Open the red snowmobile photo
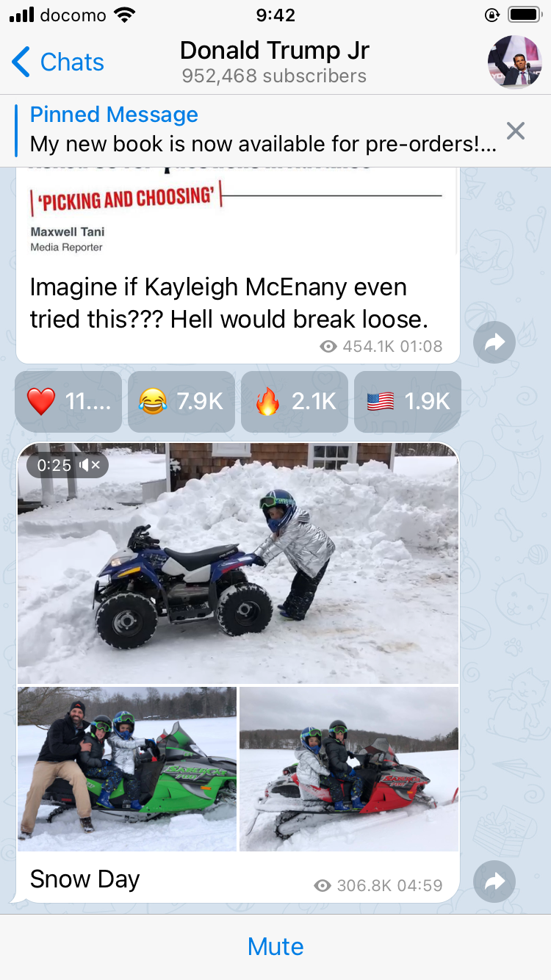 pos(349,768)
